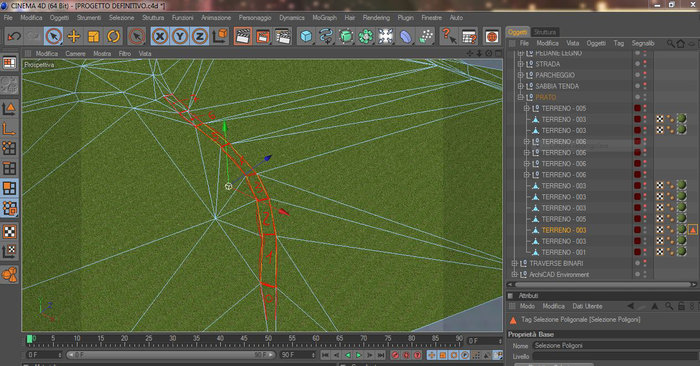Image resolution: width=700 pixels, height=366 pixels.
Task: Collapse the PRATO object group
Action: (520, 97)
